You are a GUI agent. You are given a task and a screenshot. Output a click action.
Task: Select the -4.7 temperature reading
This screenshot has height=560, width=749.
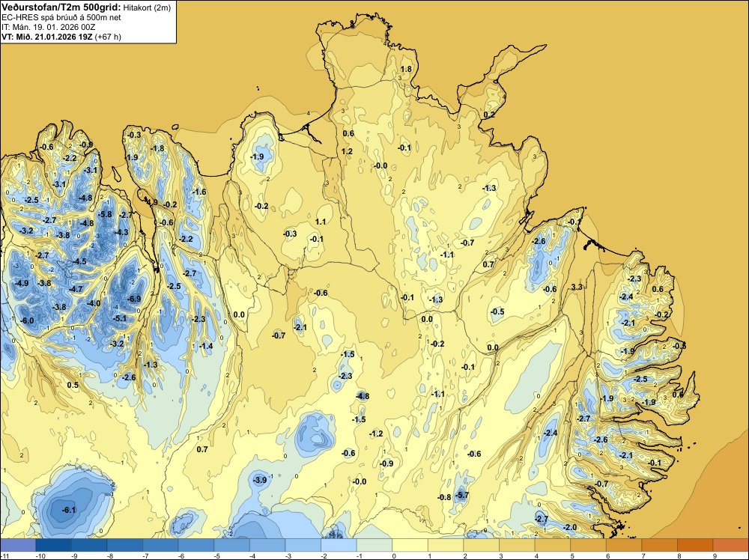(76, 289)
